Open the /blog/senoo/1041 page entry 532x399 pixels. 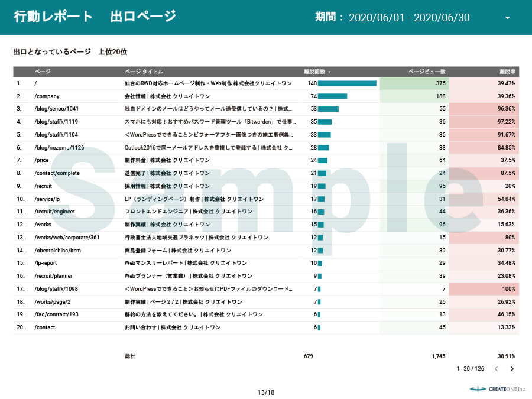coord(57,109)
